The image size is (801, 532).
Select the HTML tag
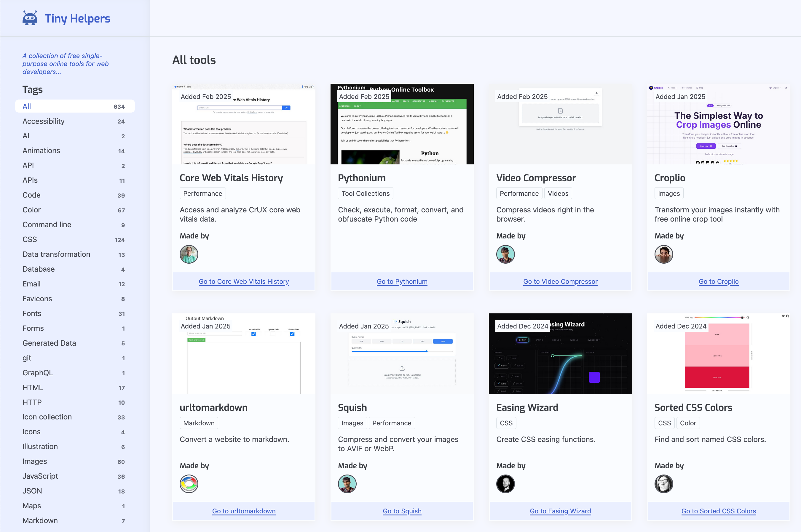(x=75, y=387)
